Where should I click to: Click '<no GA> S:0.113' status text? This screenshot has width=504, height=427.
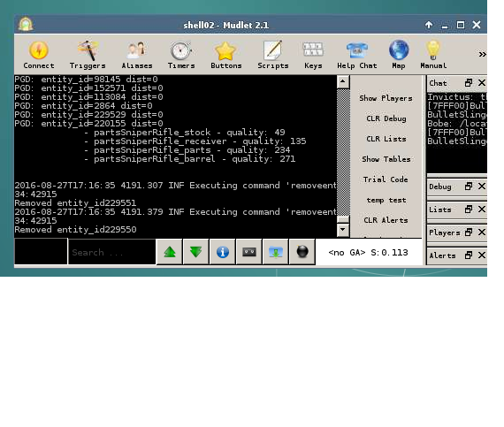point(368,253)
